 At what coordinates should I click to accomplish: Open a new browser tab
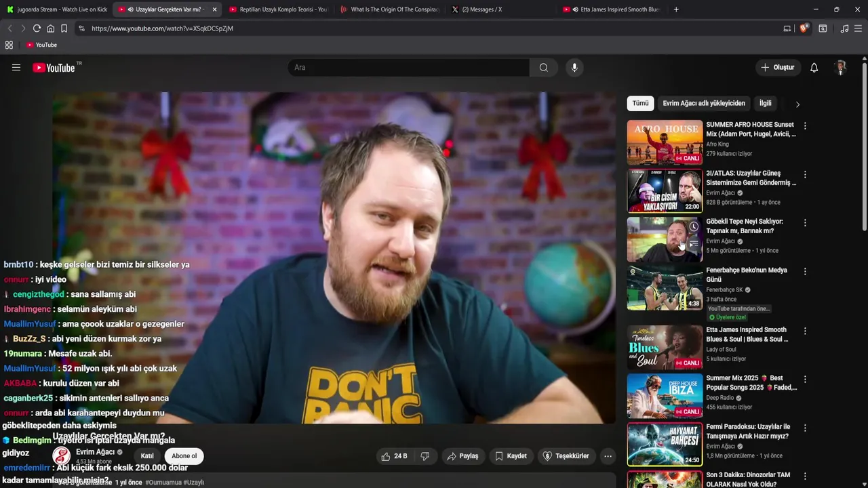(676, 9)
